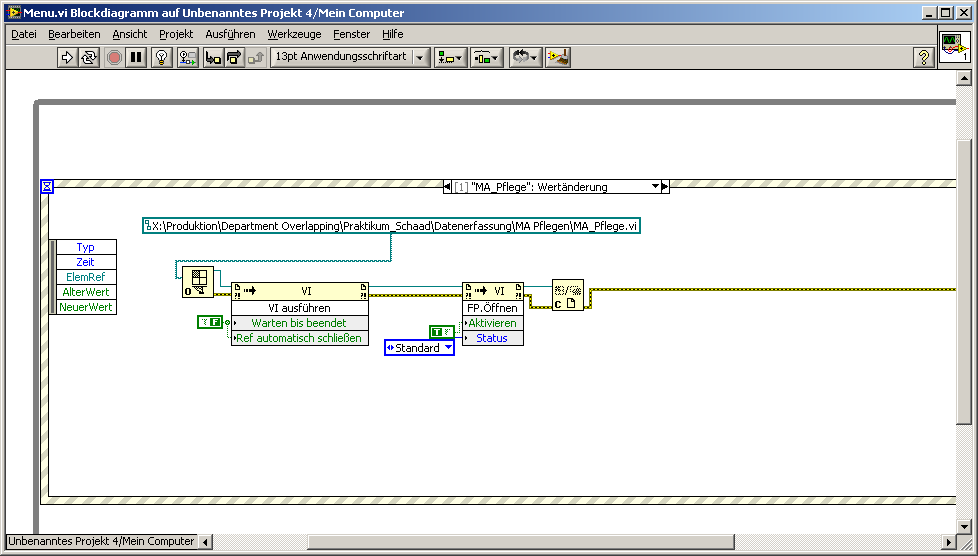Screen dimensions: 978x556
Task: Go to previous event case with left arrow
Action: pyautogui.click(x=447, y=187)
